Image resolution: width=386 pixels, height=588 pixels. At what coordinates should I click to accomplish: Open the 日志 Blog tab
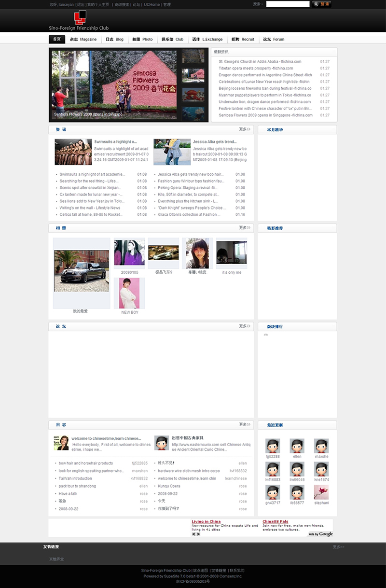pyautogui.click(x=115, y=39)
